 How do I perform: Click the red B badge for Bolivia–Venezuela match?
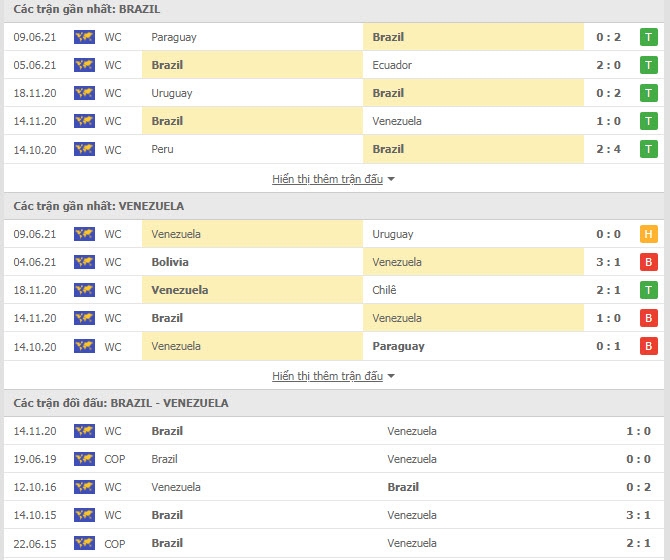[648, 262]
